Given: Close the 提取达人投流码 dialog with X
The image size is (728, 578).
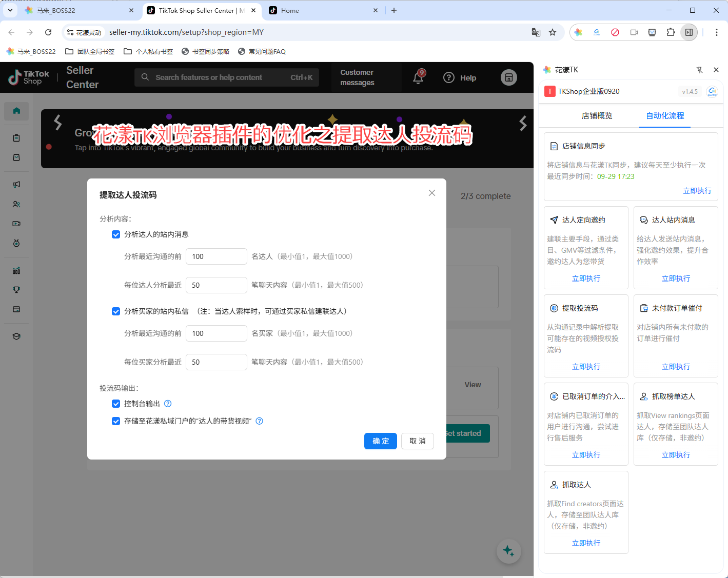Looking at the screenshot, I should pos(432,193).
